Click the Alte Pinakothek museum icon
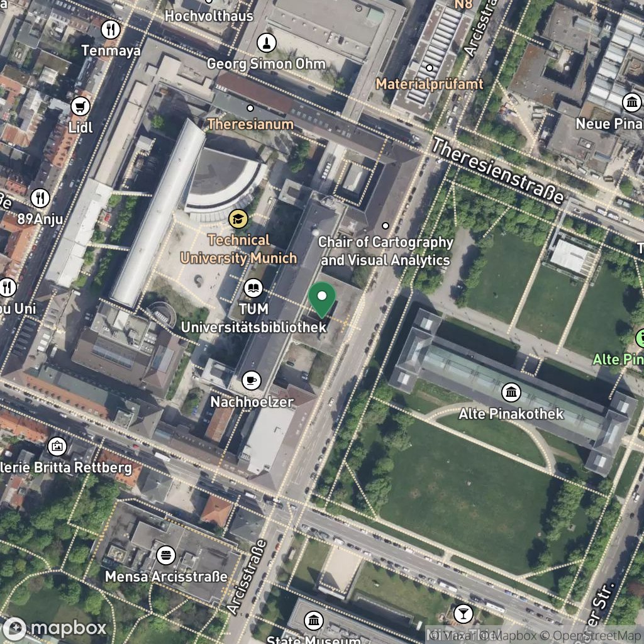644x644 pixels. (511, 392)
